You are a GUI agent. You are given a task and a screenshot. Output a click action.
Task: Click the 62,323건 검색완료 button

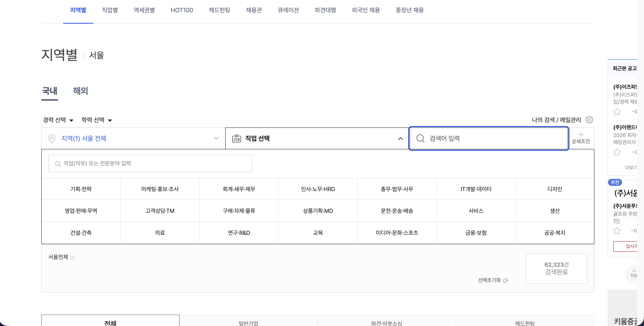tap(556, 268)
